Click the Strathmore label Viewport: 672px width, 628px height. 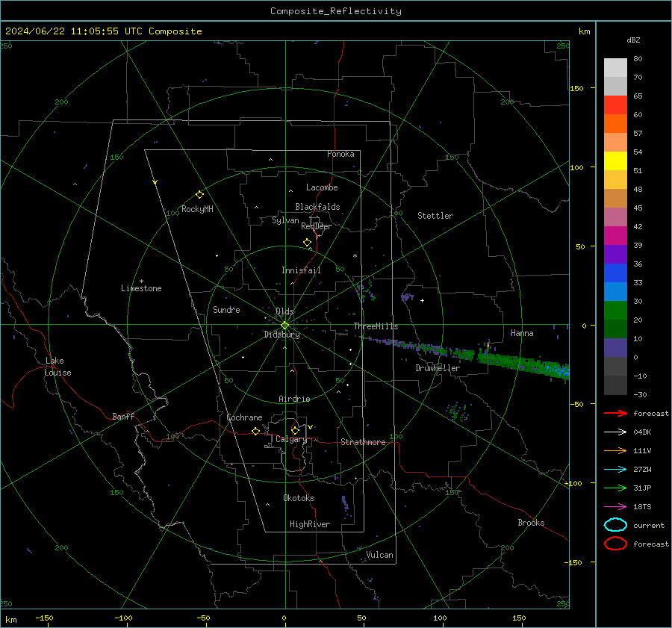pos(363,442)
